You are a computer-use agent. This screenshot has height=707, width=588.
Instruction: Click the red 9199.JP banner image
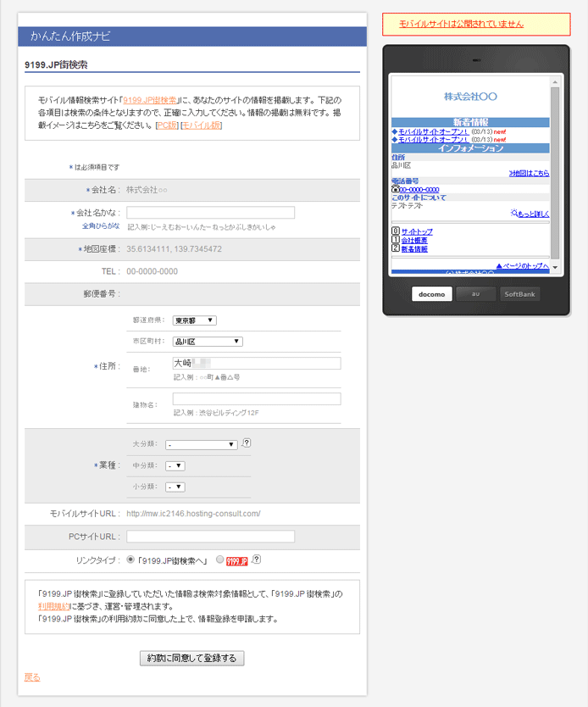coord(238,560)
